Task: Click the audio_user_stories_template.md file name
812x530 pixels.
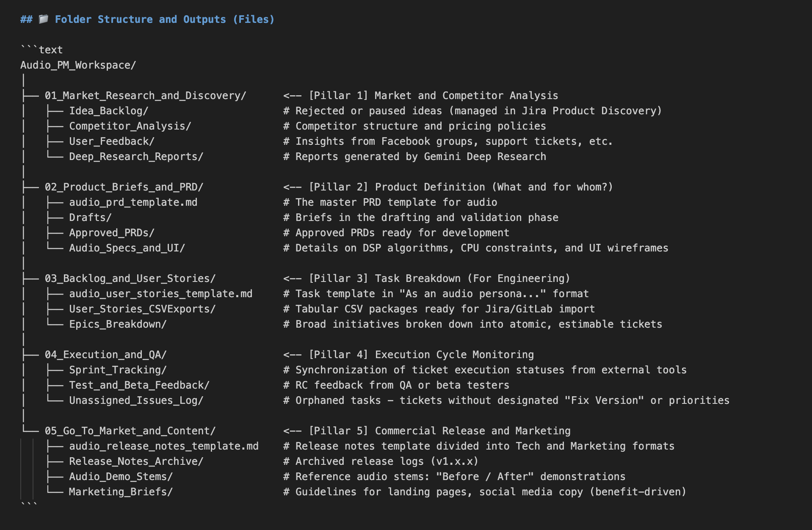Action: click(160, 294)
